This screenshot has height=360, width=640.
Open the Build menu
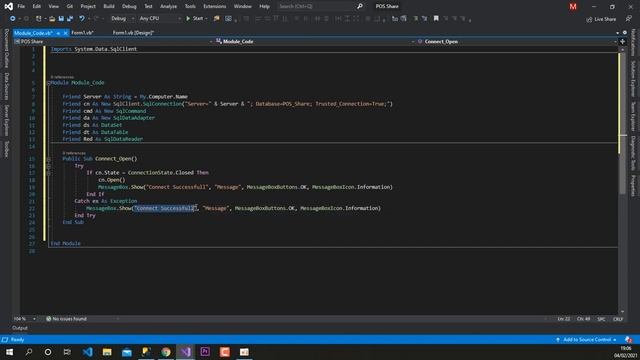pos(109,7)
